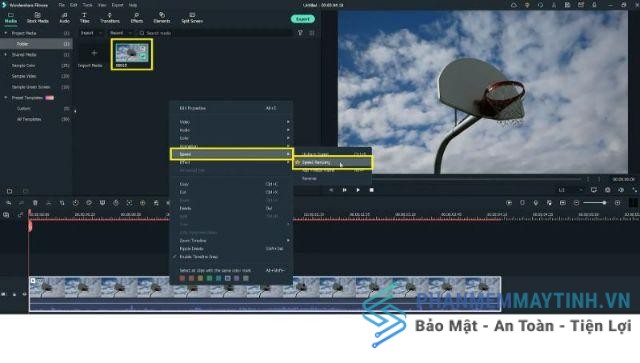640x363 pixels.
Task: Toggle Enable Timeline Snap option
Action: coord(198,257)
